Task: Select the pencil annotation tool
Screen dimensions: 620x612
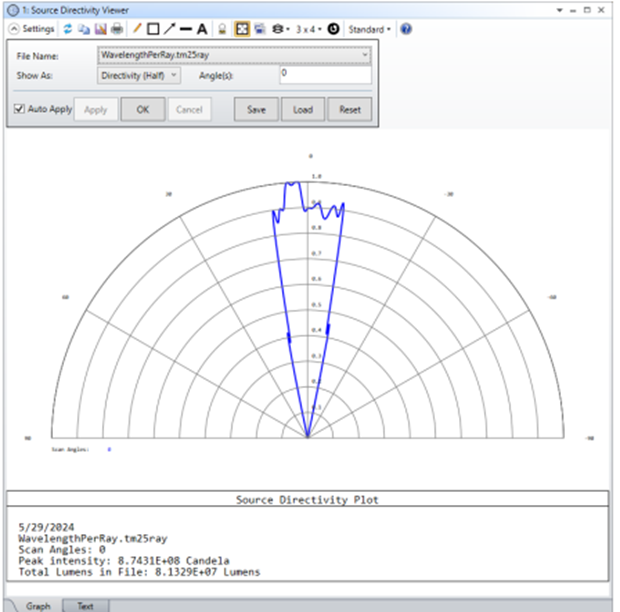Action: [137, 29]
